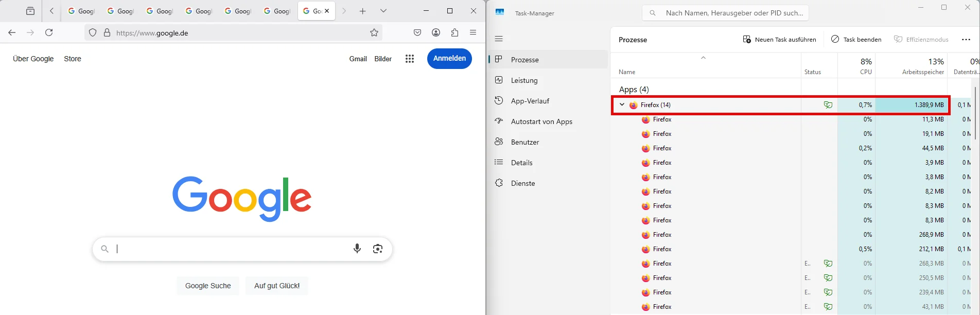Click the 3,9 MB memory cell
Image resolution: width=980 pixels, height=315 pixels.
[x=912, y=163]
